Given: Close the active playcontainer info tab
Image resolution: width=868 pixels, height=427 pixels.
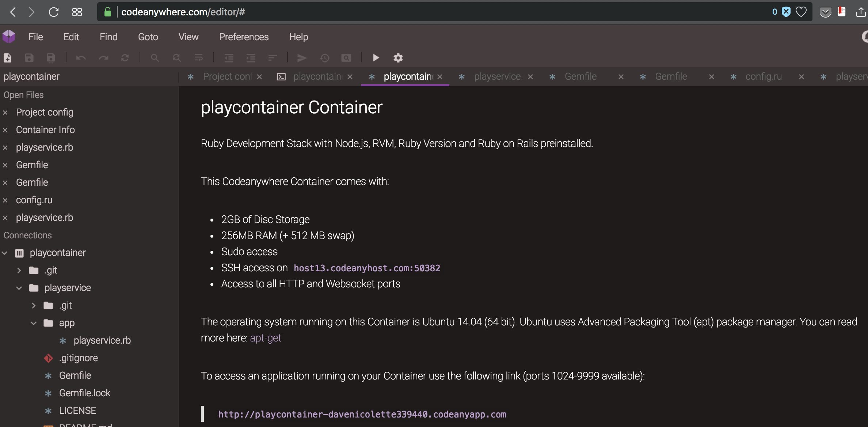Looking at the screenshot, I should 440,77.
